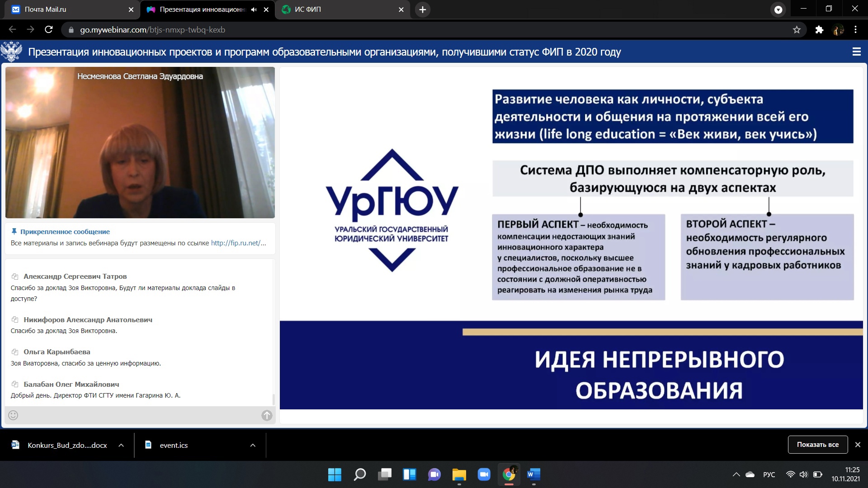
Task: Click the OneDrive cloud tray icon
Action: pyautogui.click(x=750, y=474)
